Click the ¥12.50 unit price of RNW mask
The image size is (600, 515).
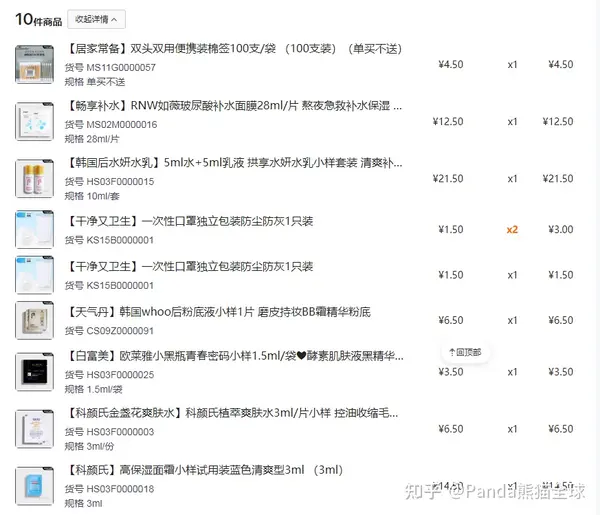point(448,122)
